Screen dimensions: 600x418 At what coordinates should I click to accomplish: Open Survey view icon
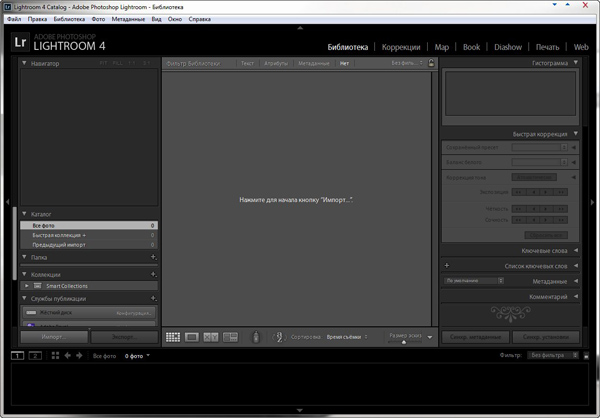pos(230,337)
